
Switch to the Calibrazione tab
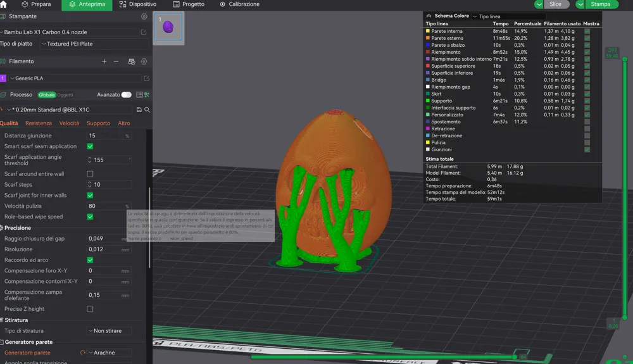240,4
